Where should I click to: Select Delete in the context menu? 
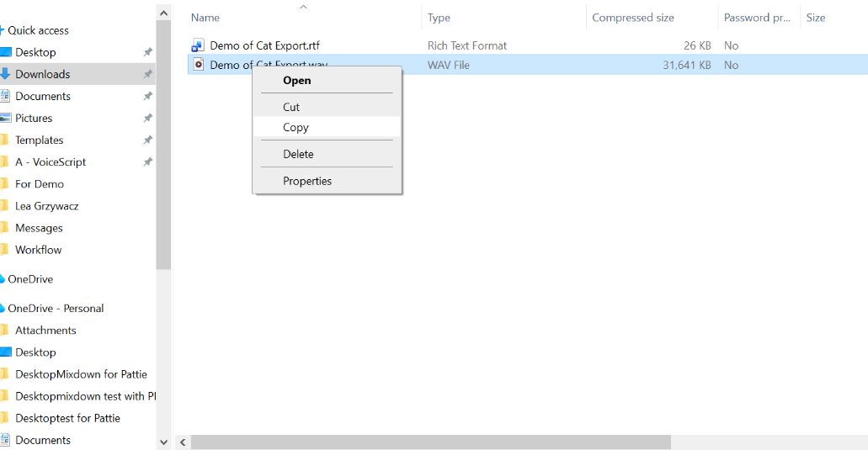(298, 154)
